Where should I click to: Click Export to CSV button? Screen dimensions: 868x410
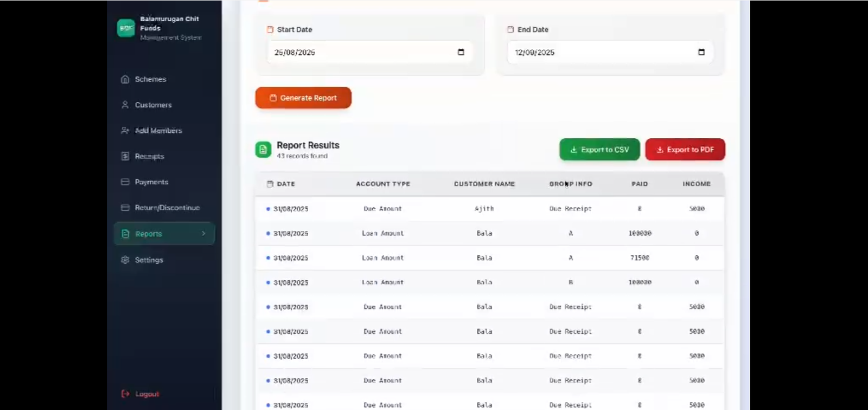click(599, 150)
